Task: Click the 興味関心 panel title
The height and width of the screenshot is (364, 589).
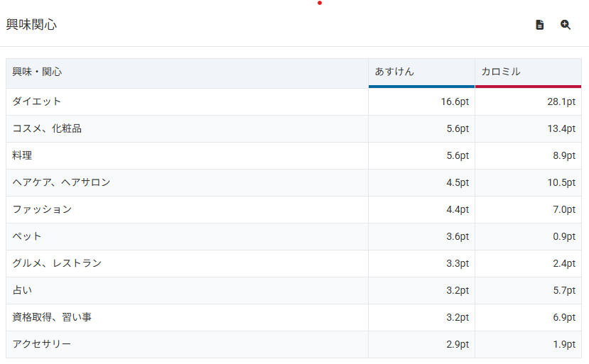Action: [31, 25]
